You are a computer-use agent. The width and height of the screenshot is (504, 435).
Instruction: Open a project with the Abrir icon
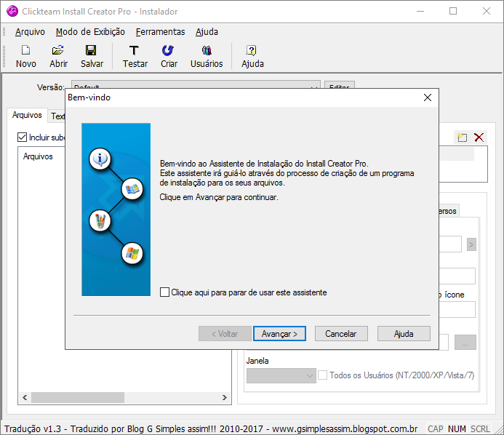(x=58, y=56)
